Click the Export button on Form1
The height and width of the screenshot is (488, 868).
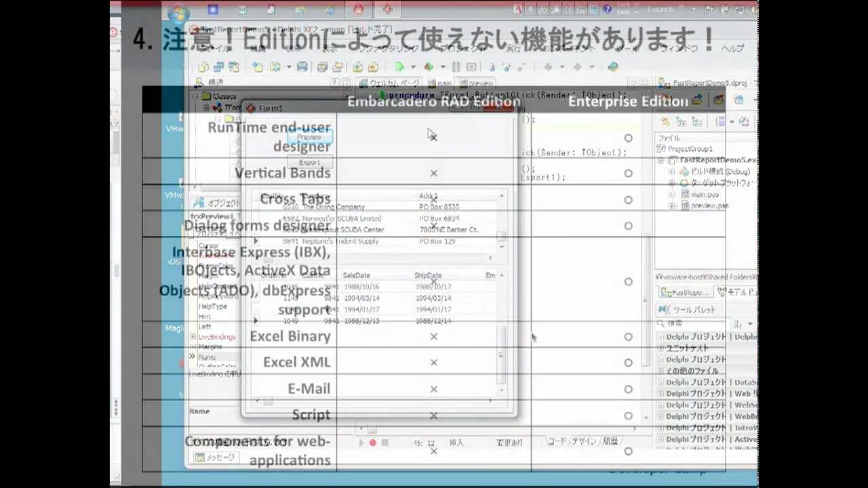pyautogui.click(x=309, y=162)
